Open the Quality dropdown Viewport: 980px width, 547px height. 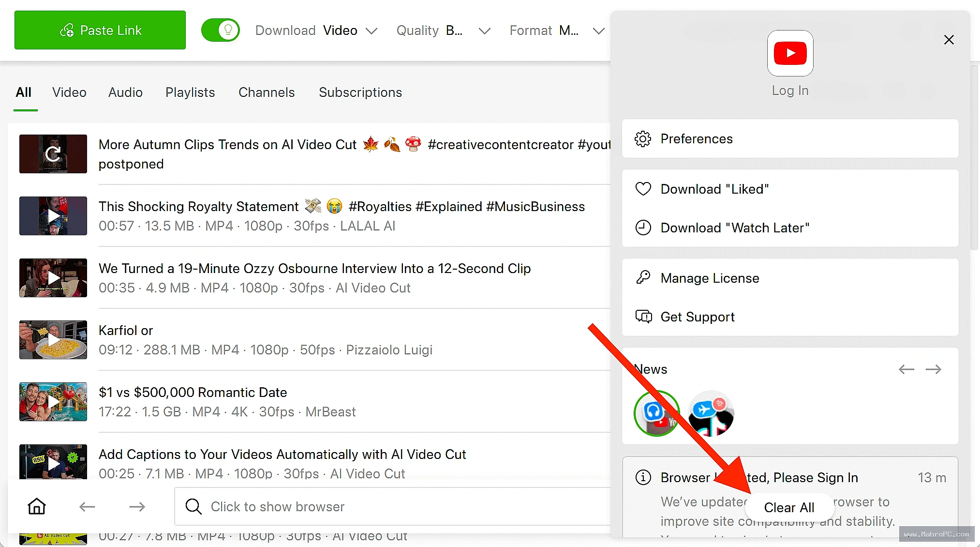(444, 30)
